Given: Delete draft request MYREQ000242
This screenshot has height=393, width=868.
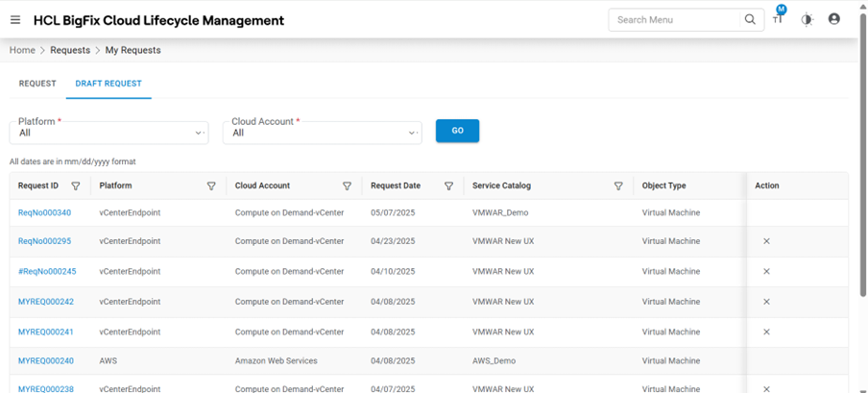Looking at the screenshot, I should 766,302.
